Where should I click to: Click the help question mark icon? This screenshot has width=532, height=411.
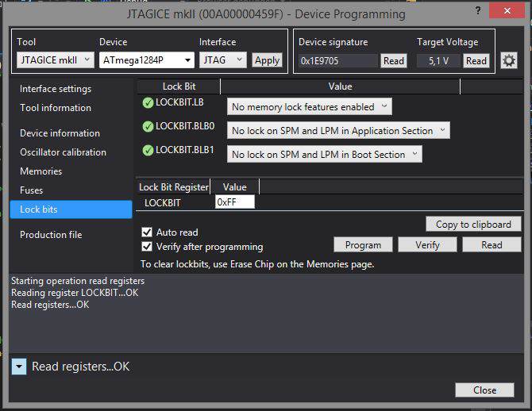coord(478,11)
